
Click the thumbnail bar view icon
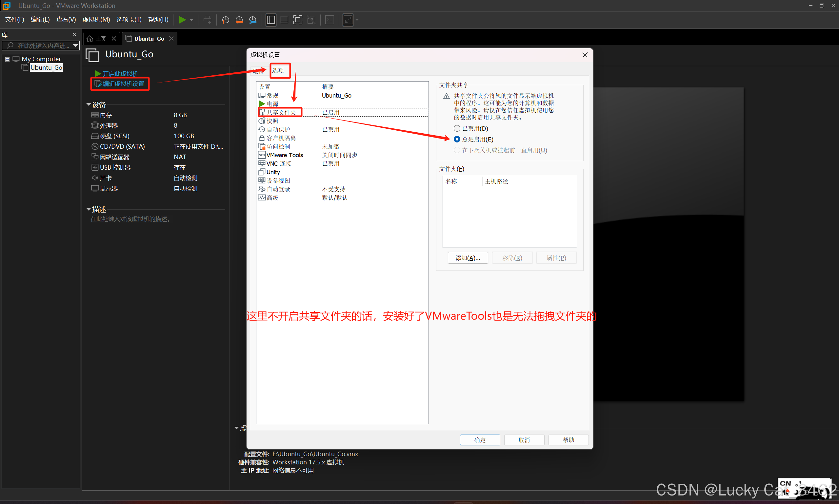coord(284,20)
